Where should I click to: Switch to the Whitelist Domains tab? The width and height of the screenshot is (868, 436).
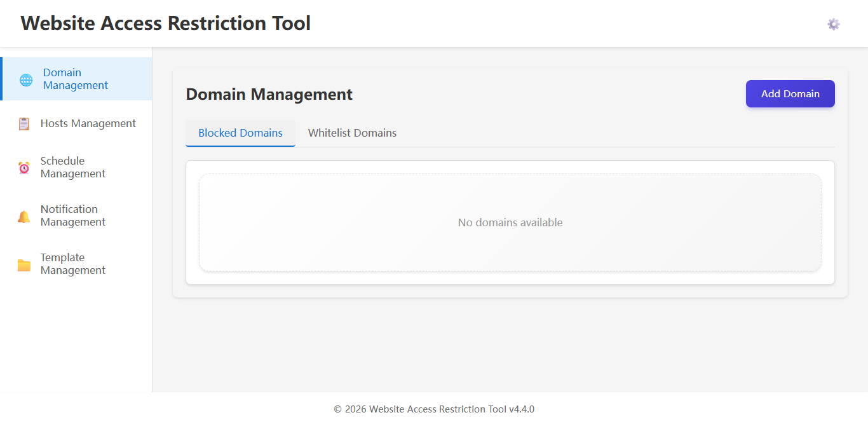click(352, 133)
